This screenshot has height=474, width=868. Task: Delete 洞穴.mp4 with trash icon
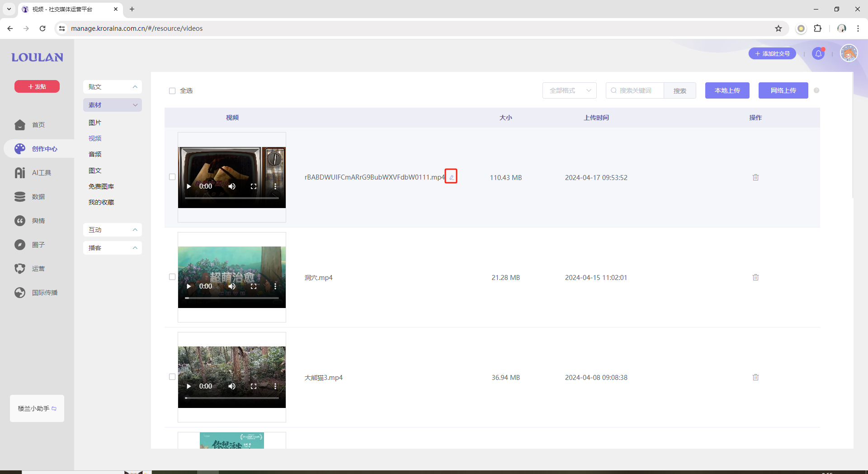click(755, 277)
